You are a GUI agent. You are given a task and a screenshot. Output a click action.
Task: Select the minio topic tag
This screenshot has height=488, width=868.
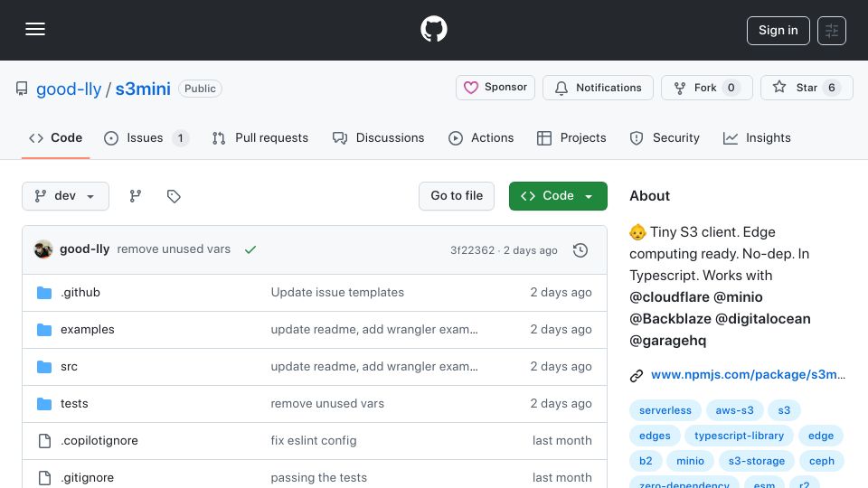point(690,461)
